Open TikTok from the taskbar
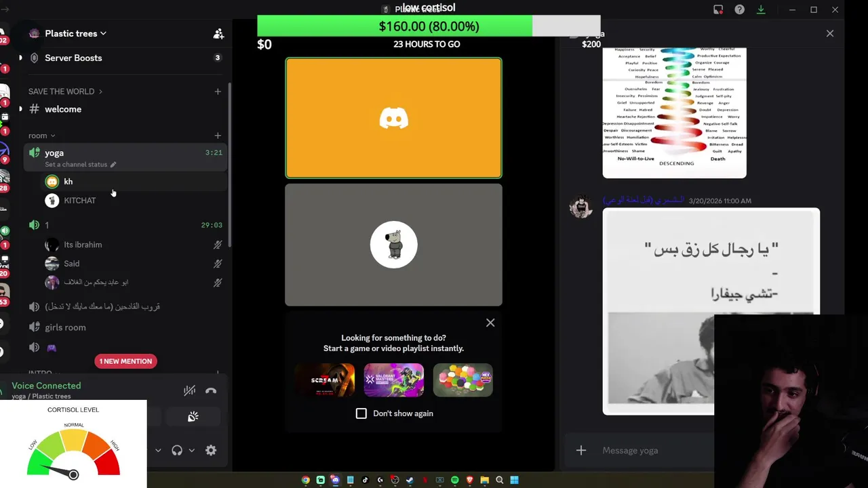The width and height of the screenshot is (868, 488). 365,480
